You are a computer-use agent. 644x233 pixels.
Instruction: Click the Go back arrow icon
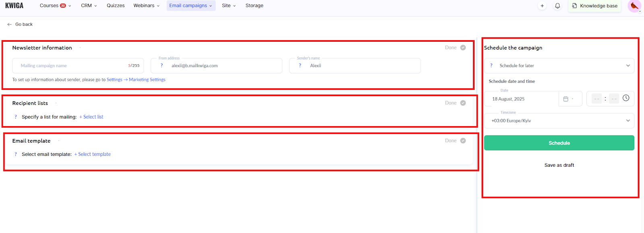[9, 25]
